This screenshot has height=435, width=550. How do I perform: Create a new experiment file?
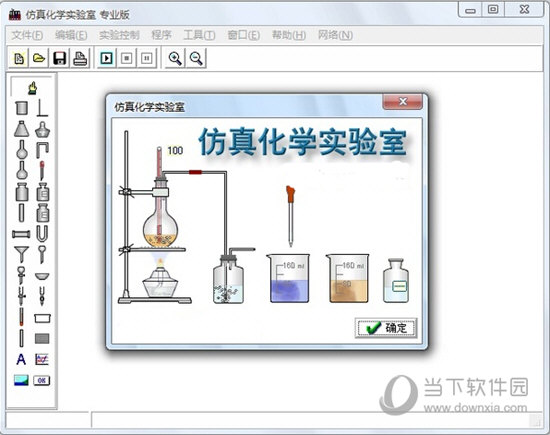[x=19, y=58]
